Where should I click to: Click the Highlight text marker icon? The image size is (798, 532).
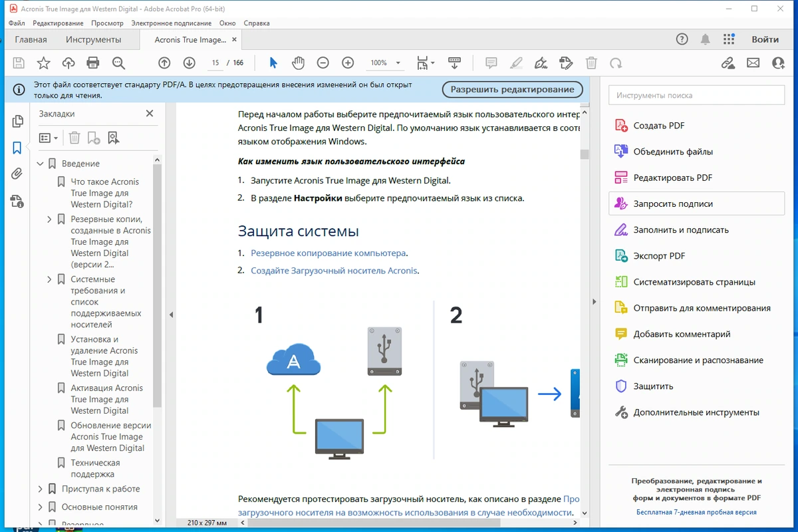(x=516, y=63)
